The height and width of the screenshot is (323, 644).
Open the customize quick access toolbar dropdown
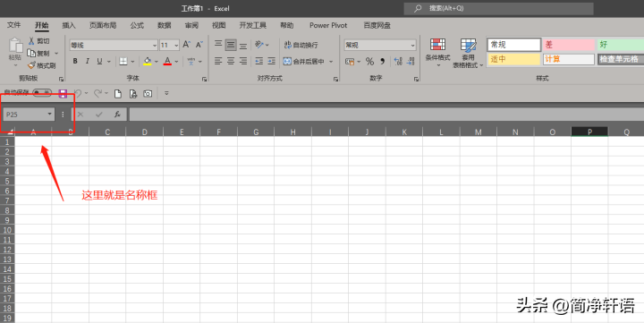[x=166, y=93]
